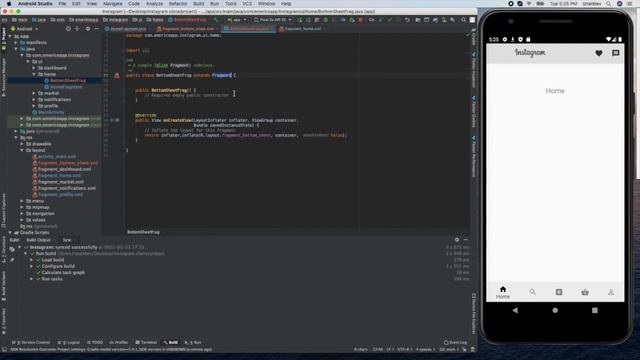Open the VCS menu
The height and width of the screenshot is (360, 640).
[247, 4]
